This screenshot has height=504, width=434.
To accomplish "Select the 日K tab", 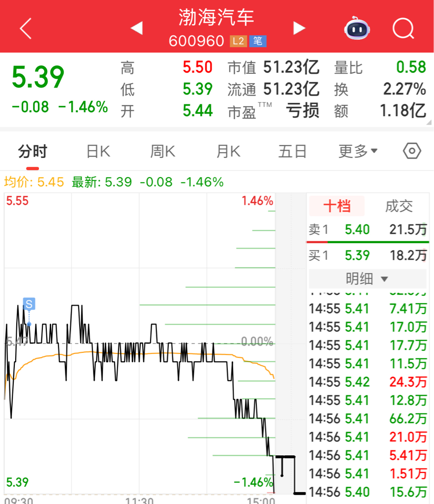I will pos(98,152).
